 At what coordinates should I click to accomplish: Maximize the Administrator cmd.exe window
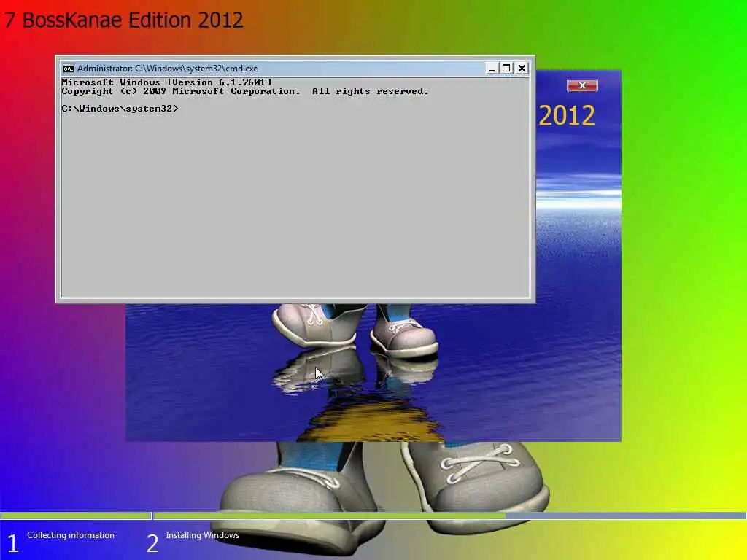point(506,69)
